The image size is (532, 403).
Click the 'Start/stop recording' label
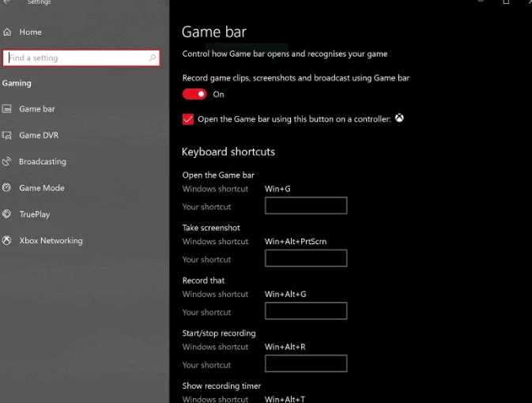219,333
